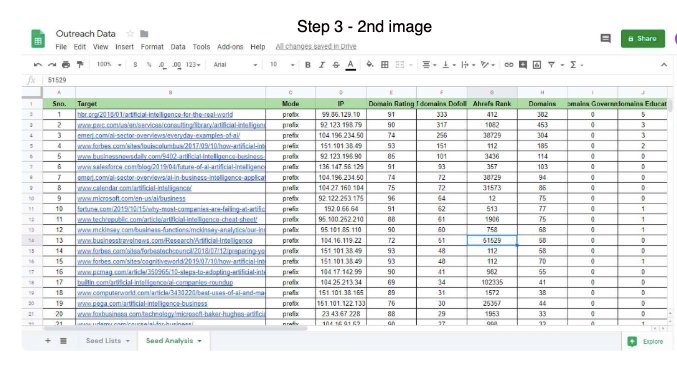
Task: Open the hbr.org artificial intelligence link
Action: [155, 114]
